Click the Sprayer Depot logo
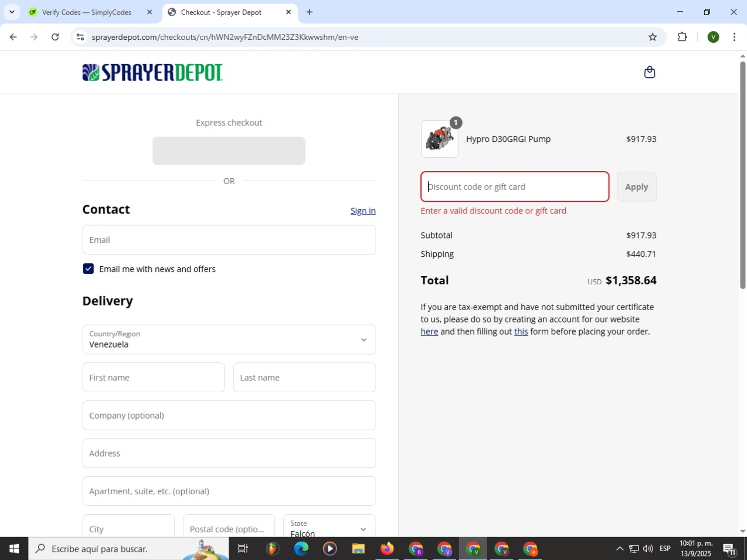The image size is (747, 560). (x=152, y=72)
